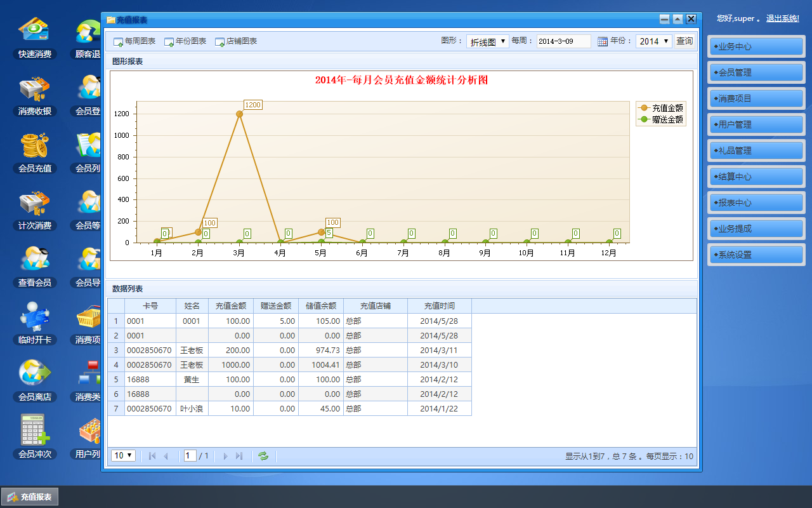The image size is (812, 508).
Task: Expand the 用户管理 sidebar menu
Action: click(756, 124)
